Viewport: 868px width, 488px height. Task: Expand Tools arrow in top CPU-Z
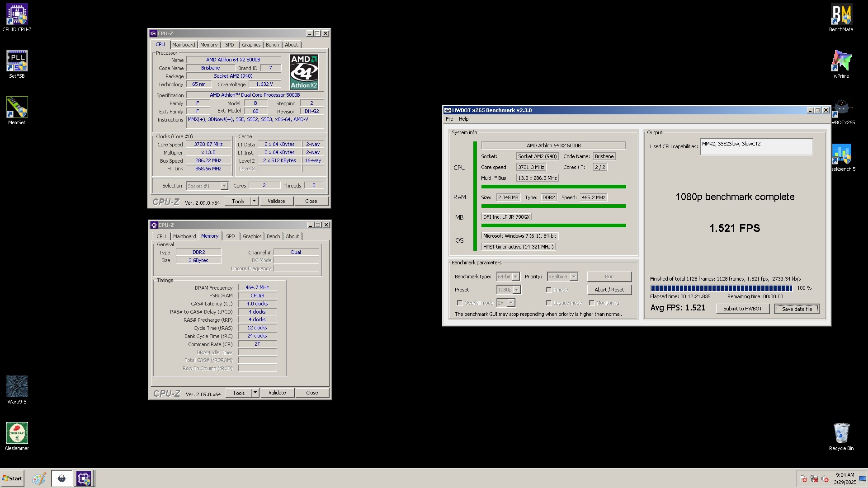[254, 201]
